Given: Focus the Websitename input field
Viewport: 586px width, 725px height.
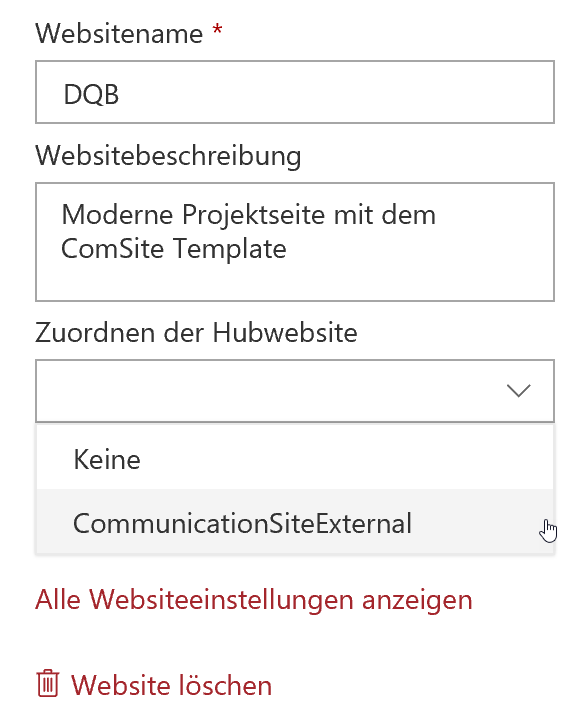Looking at the screenshot, I should click(295, 92).
